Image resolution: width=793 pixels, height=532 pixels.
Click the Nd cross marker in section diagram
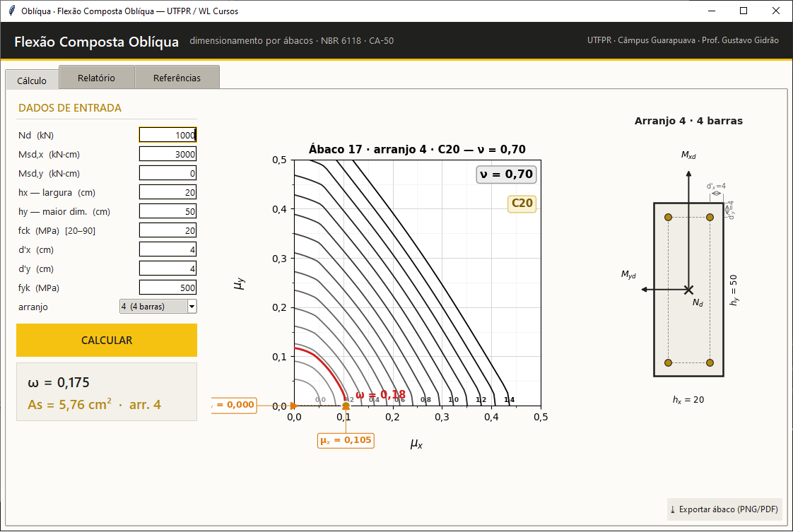click(688, 290)
